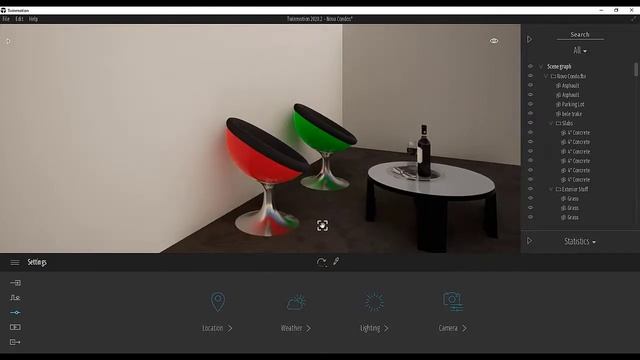Click the viewport eye icon
The height and width of the screenshot is (360, 640).
tap(494, 41)
